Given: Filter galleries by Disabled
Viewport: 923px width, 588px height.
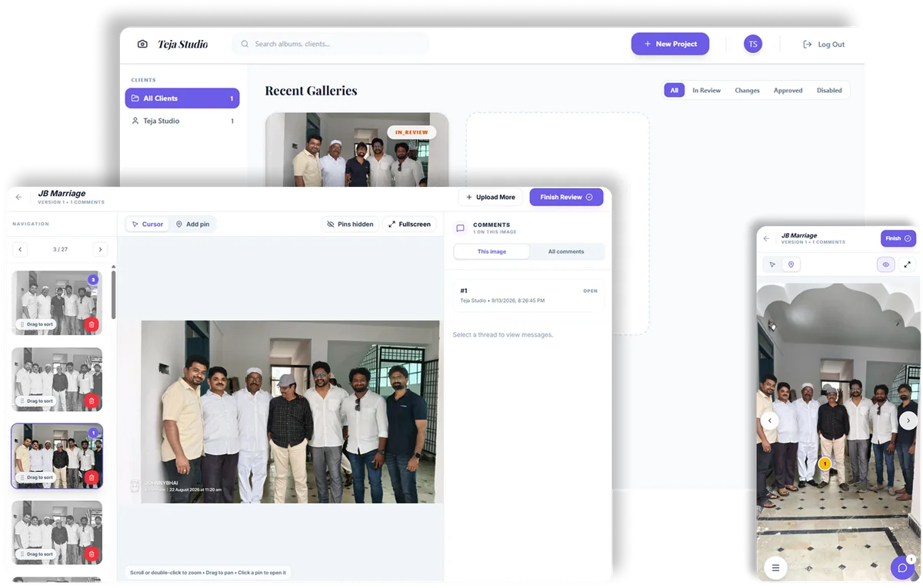Looking at the screenshot, I should tap(829, 91).
